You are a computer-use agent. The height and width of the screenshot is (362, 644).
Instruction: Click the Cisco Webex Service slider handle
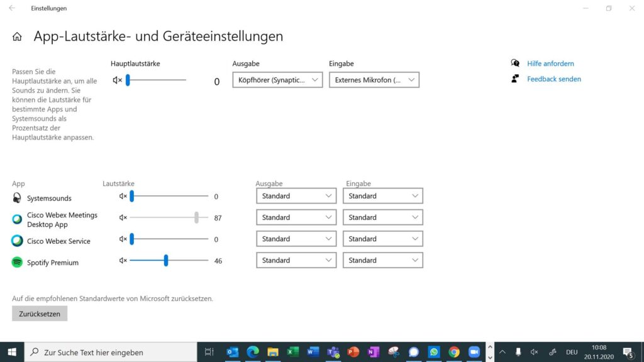tap(132, 239)
